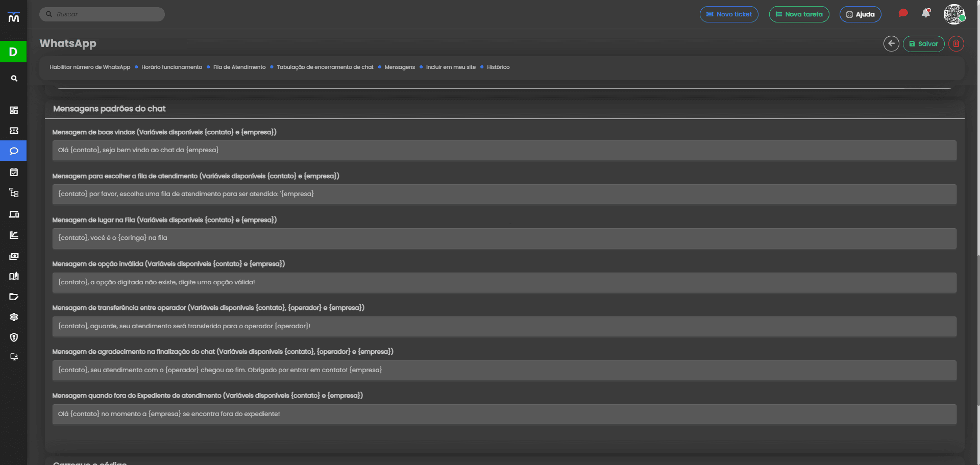
Task: Open the devices icon in sidebar
Action: [x=14, y=214]
